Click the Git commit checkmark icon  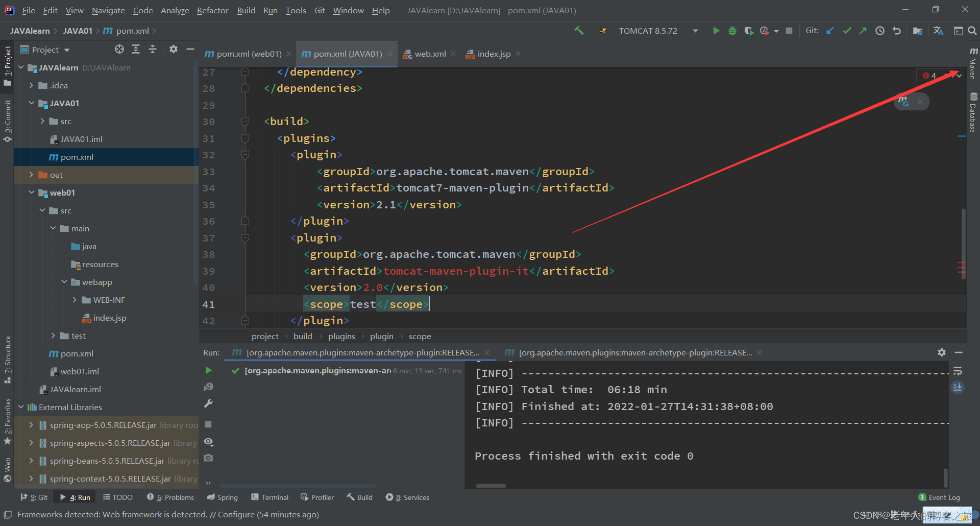[847, 31]
